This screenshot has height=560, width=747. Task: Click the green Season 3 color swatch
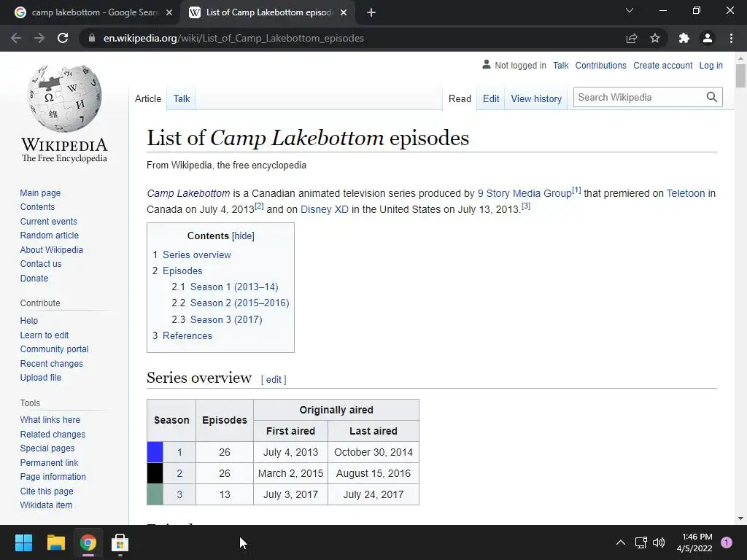pyautogui.click(x=155, y=494)
